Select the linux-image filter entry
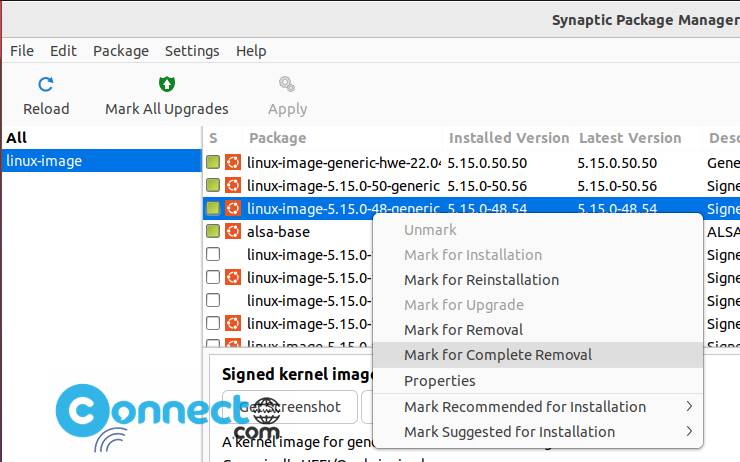The width and height of the screenshot is (740, 462). (x=101, y=161)
